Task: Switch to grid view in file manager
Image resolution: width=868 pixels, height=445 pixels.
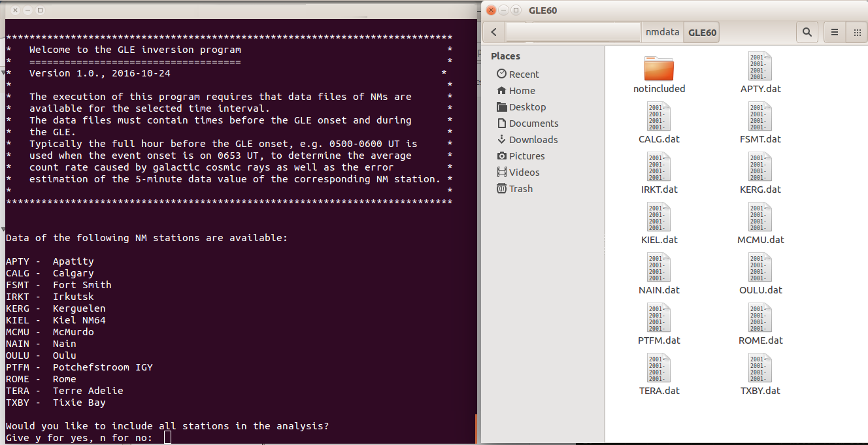Action: pyautogui.click(x=856, y=32)
